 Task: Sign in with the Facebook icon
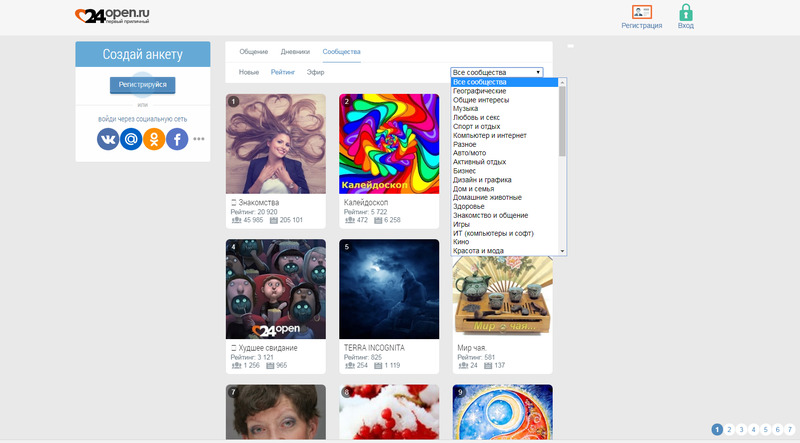click(x=177, y=139)
